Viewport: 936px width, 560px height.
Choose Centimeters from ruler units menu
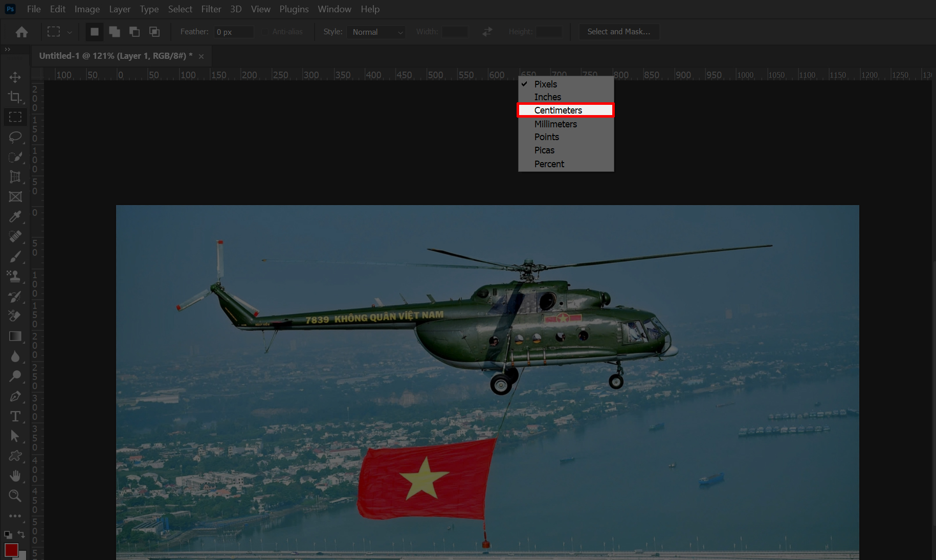pos(566,110)
